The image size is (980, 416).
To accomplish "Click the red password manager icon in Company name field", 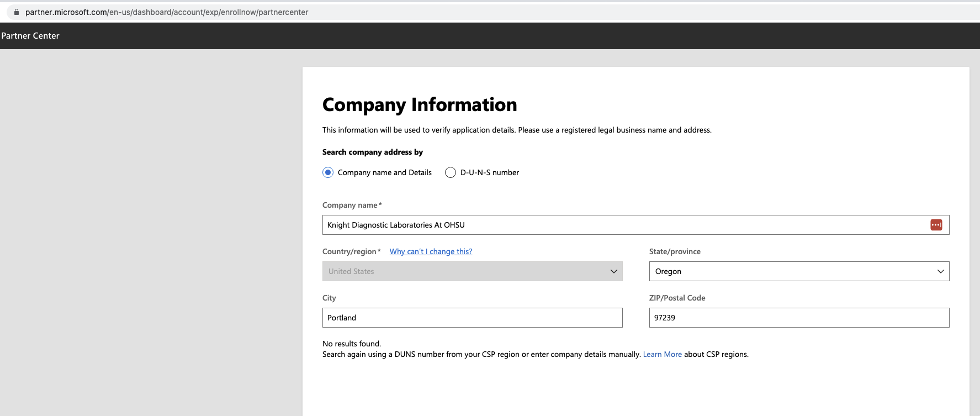I will point(936,225).
